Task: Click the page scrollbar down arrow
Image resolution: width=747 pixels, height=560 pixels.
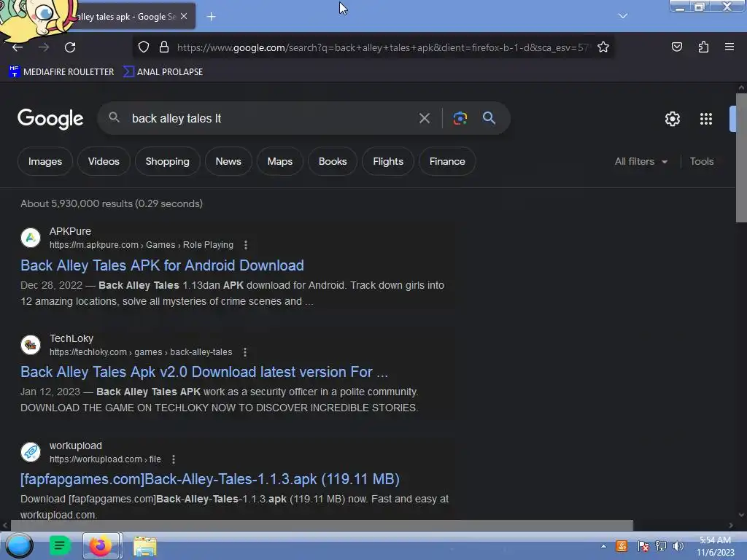Action: point(741,515)
